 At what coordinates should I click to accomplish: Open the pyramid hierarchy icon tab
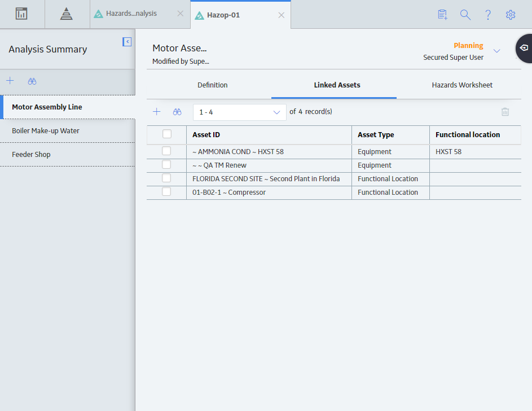click(x=66, y=14)
